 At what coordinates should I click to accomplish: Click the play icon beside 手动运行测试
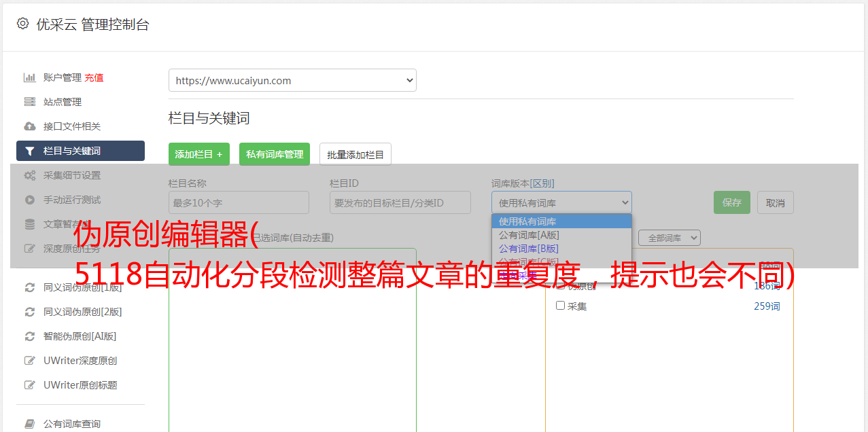pos(30,200)
